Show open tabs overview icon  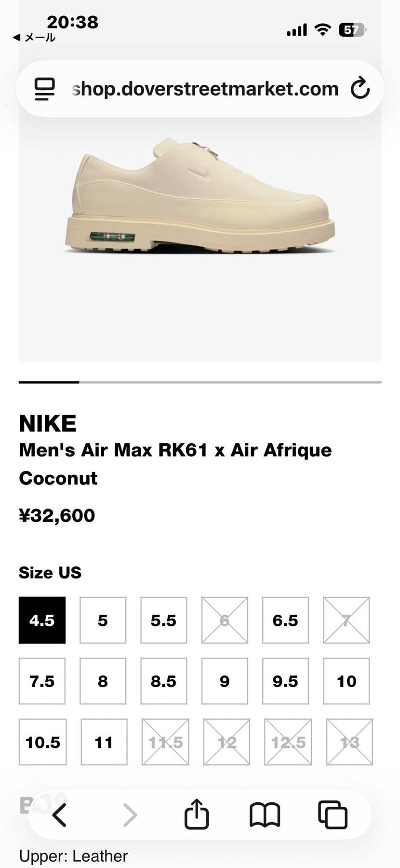click(x=333, y=815)
